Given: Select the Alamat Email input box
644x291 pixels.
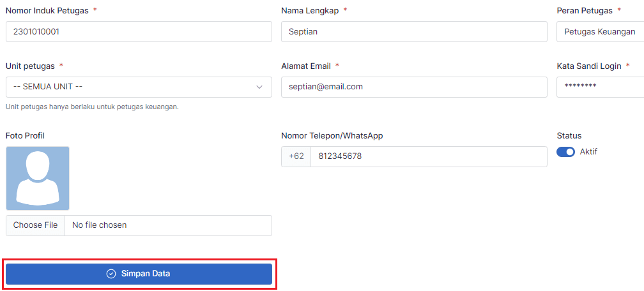Looking at the screenshot, I should 414,87.
